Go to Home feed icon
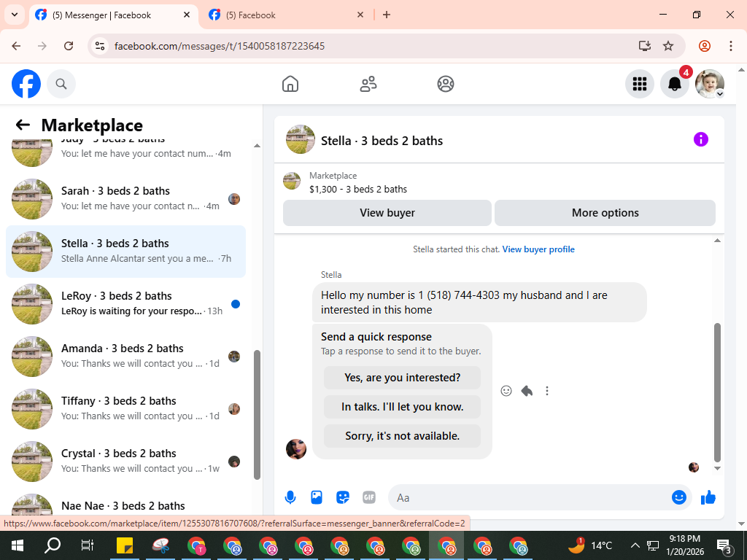The height and width of the screenshot is (560, 747). [x=290, y=84]
